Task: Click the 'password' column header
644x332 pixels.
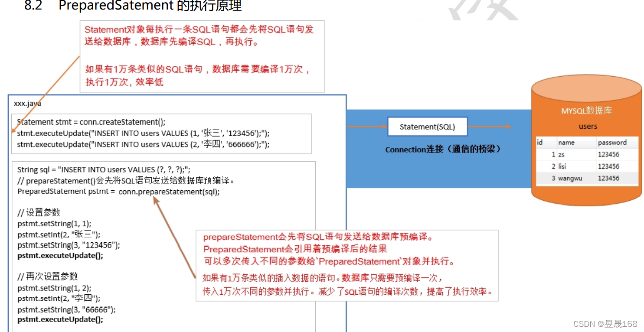Action: click(x=612, y=142)
